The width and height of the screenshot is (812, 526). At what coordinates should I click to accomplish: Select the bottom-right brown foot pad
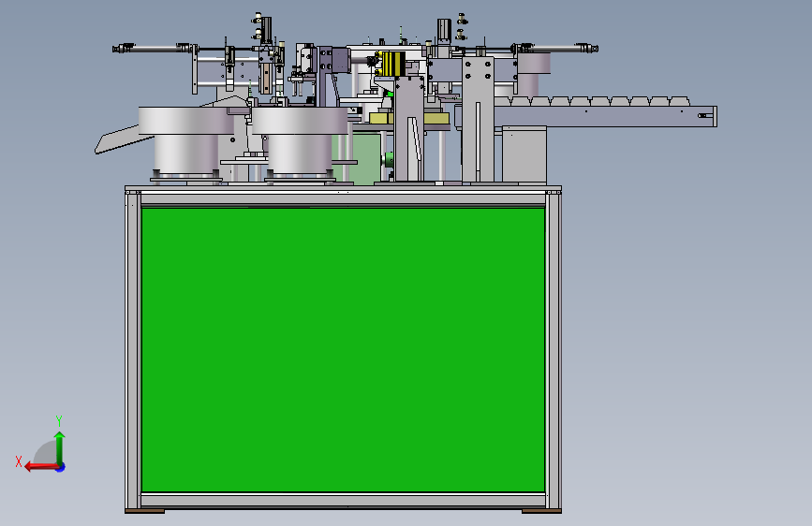point(541,512)
